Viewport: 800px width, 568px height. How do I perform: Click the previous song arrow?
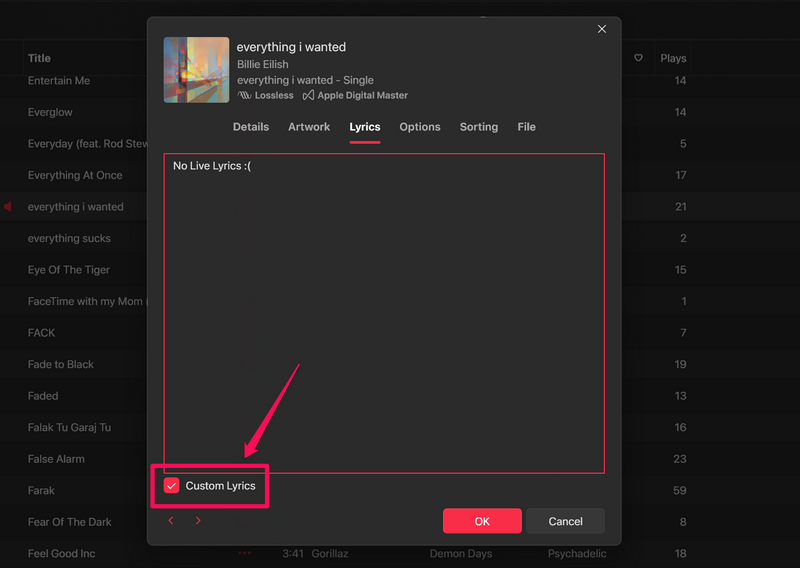[x=171, y=521]
